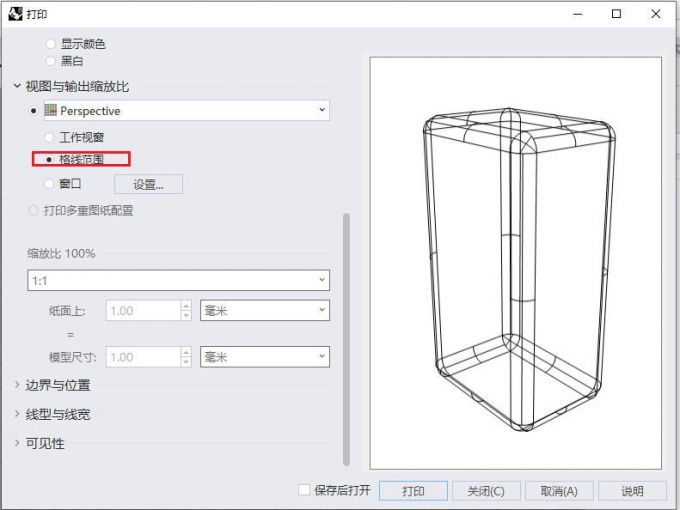This screenshot has height=510, width=680.
Task: Click the 关闭(C) button
Action: pyautogui.click(x=485, y=491)
